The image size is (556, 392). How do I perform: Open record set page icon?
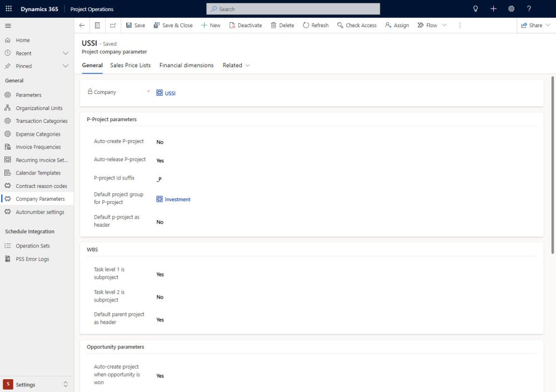click(x=97, y=25)
